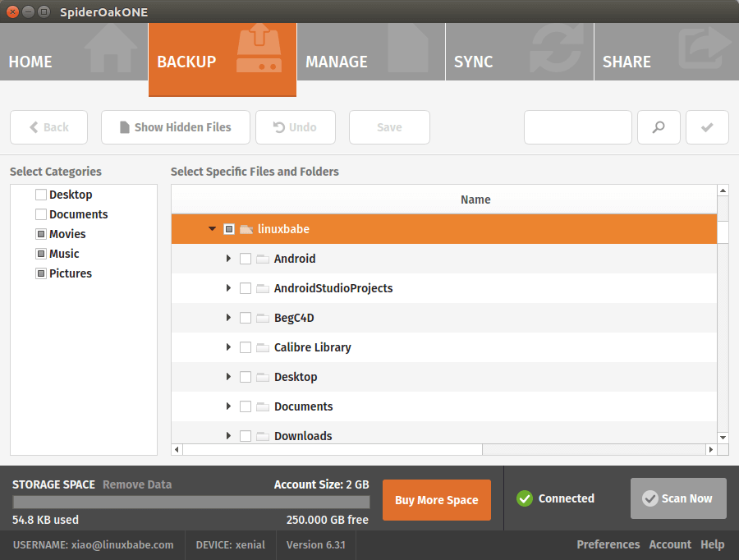Tick the Desktop category checkbox
This screenshot has width=739, height=560.
tap(41, 195)
